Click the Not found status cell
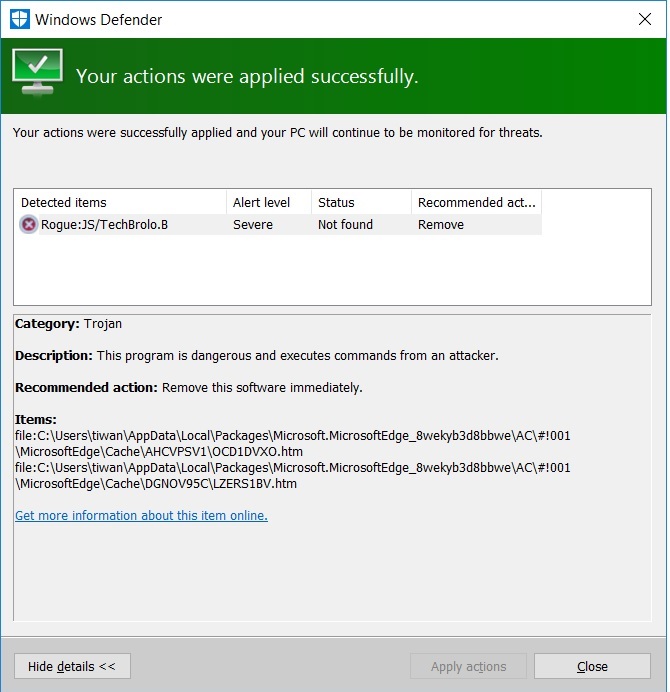The image size is (670, 692). coord(346,225)
